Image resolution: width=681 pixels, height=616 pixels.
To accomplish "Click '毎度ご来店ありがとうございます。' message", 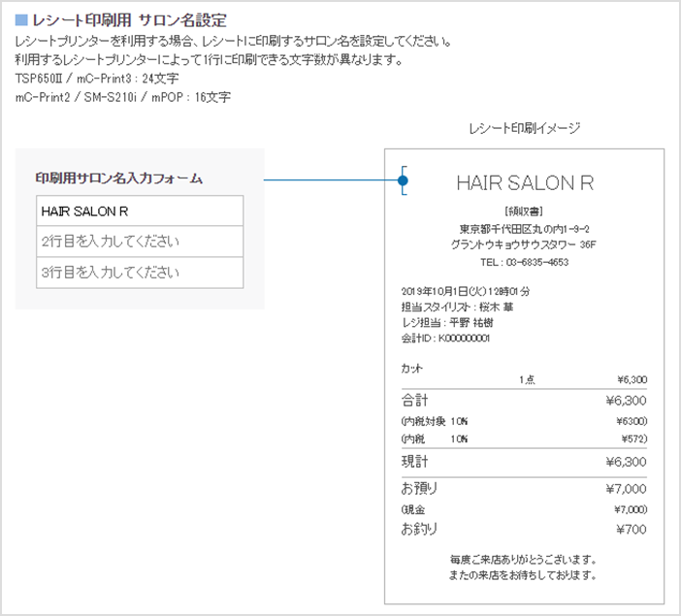I will coord(523,560).
